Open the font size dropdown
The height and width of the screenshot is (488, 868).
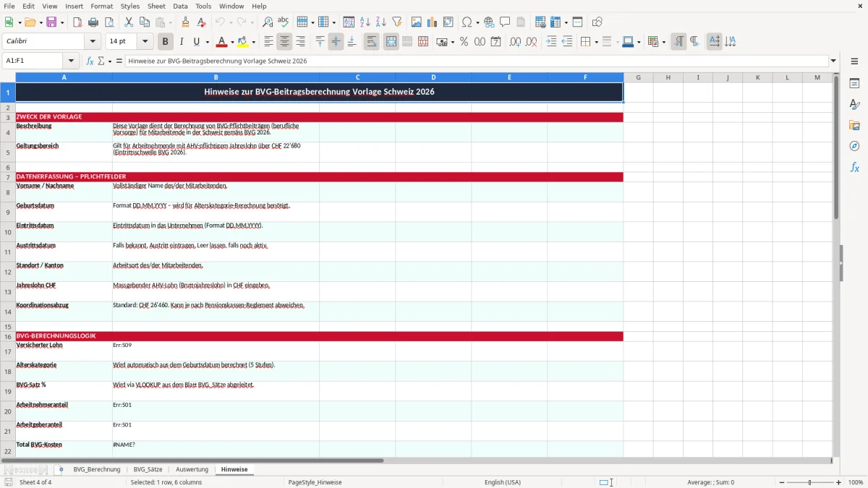(145, 42)
